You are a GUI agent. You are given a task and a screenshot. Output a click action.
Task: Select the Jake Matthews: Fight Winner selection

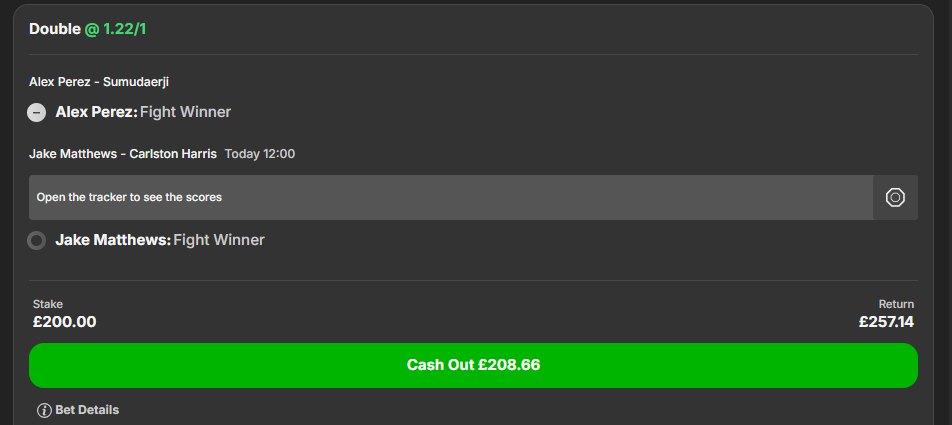click(160, 240)
